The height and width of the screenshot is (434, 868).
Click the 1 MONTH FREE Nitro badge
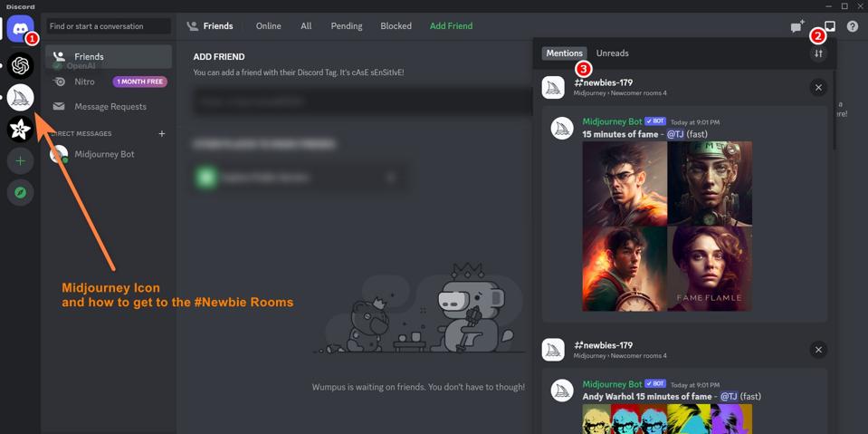click(139, 82)
